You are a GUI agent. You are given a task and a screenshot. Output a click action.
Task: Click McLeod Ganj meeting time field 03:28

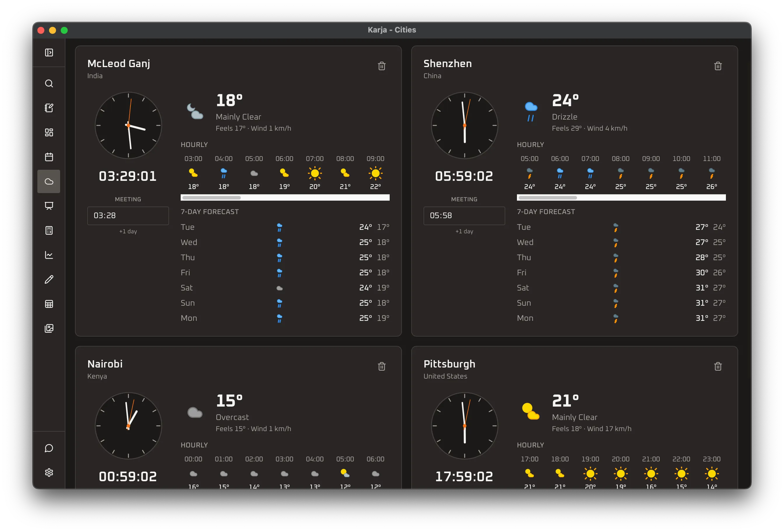pyautogui.click(x=128, y=216)
